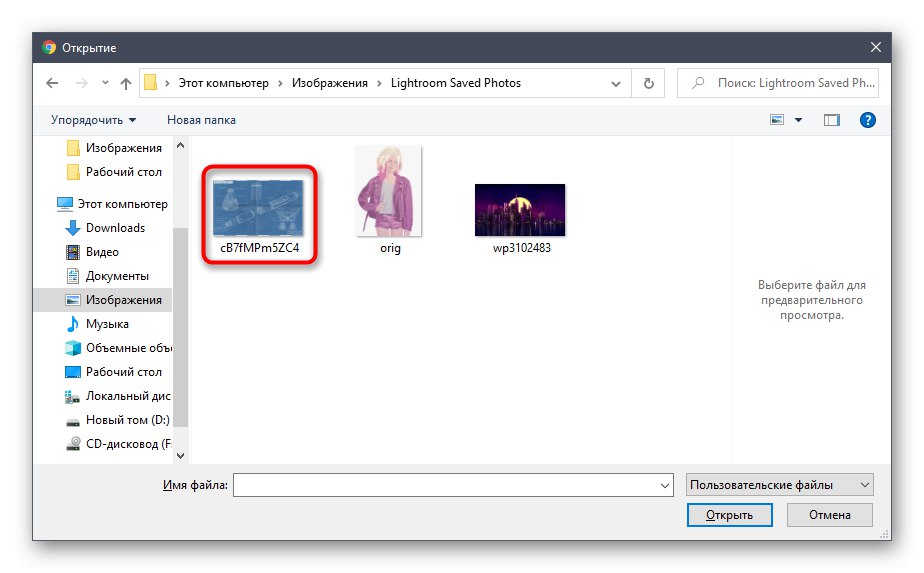Open 'Пользовательские файлы' file type dropdown
The height and width of the screenshot is (573, 924).
(780, 485)
